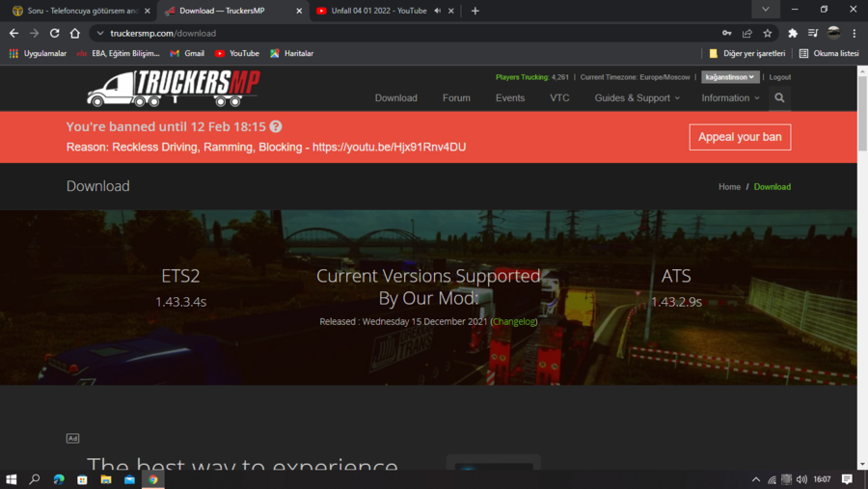Open Microsoft Store from the taskbar
868x489 pixels.
(82, 479)
